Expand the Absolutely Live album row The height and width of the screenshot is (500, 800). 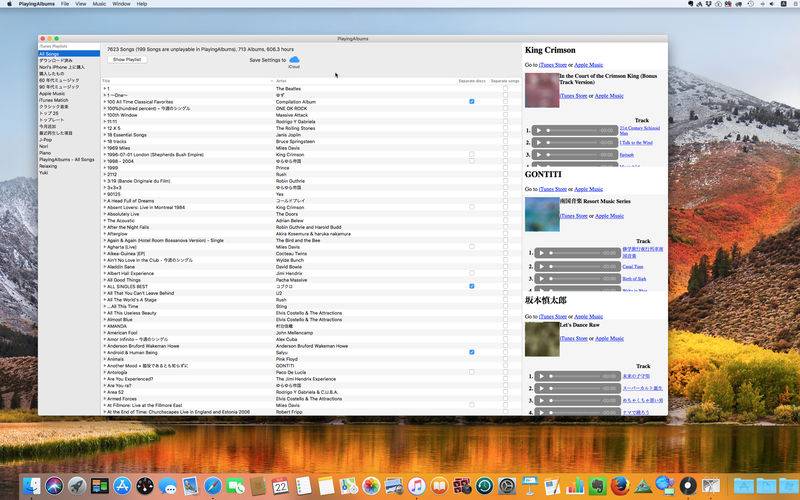[105, 214]
